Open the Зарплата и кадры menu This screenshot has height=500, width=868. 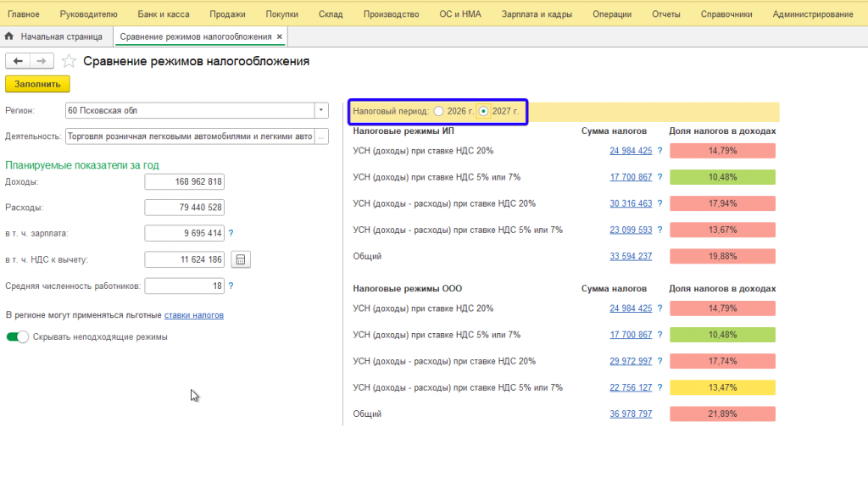[x=537, y=14]
